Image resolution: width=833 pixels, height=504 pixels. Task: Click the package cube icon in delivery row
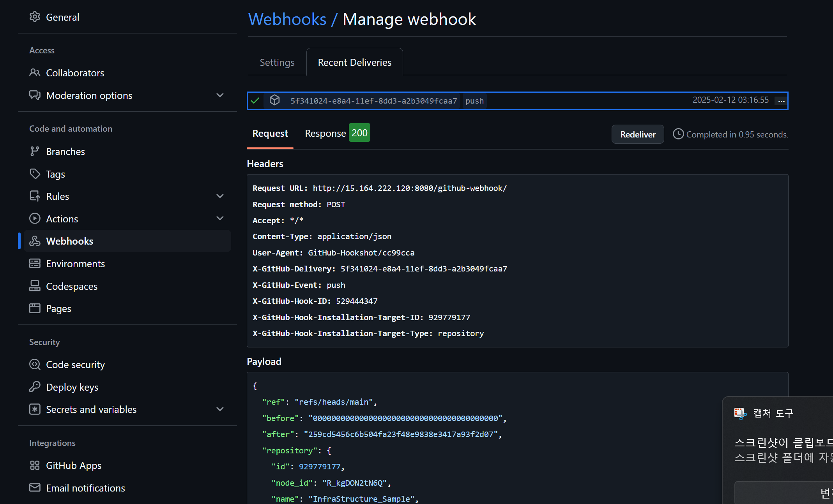[x=274, y=100]
